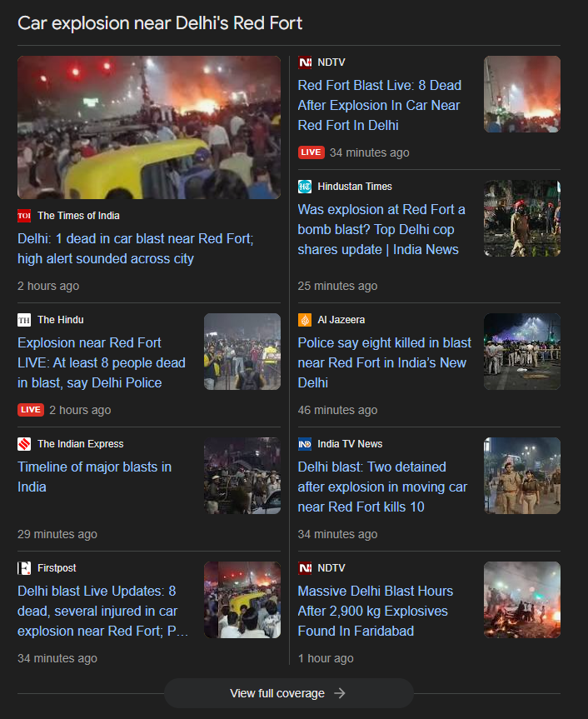This screenshot has width=588, height=719.
Task: Click thumbnail beside Al Jazeera article
Action: pyautogui.click(x=522, y=352)
